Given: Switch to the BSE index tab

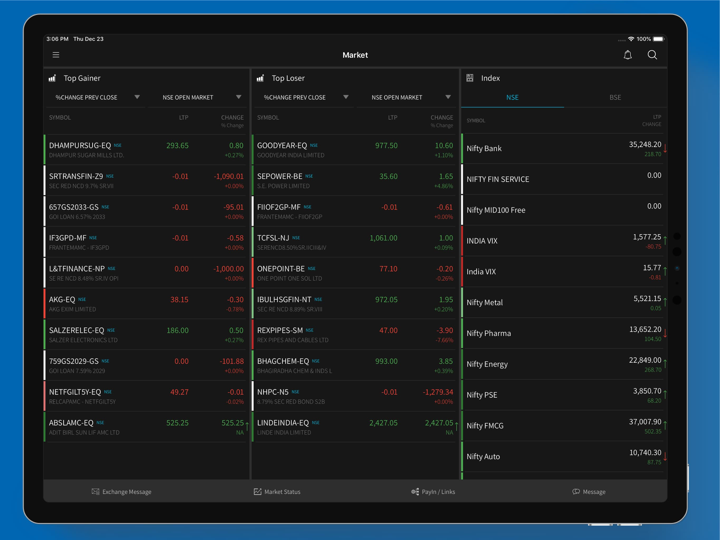Looking at the screenshot, I should (x=615, y=98).
